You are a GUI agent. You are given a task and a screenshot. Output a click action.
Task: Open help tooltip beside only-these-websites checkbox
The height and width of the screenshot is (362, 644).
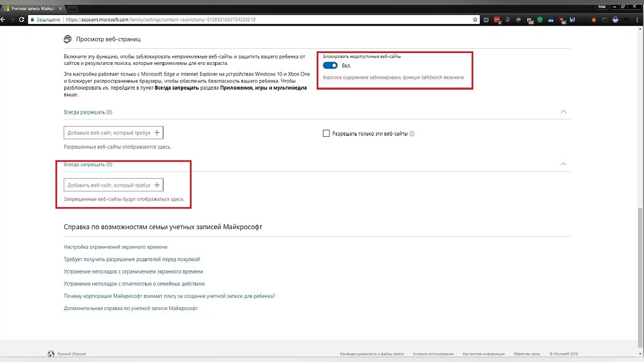point(412,134)
